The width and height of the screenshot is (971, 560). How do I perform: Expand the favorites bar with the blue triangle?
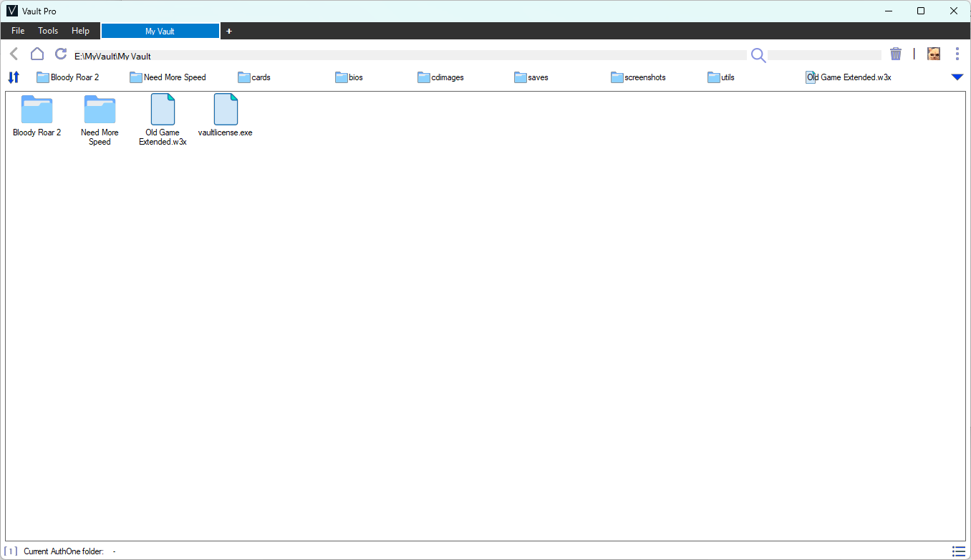[x=957, y=77]
